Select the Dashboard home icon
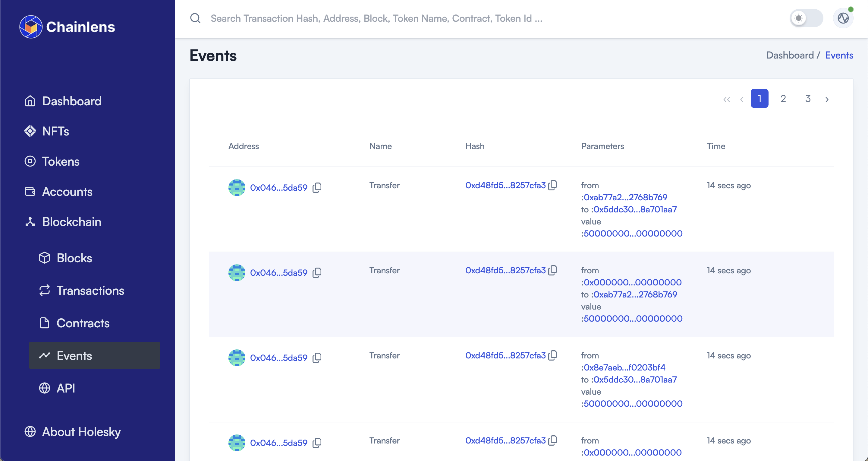868x461 pixels. (30, 101)
